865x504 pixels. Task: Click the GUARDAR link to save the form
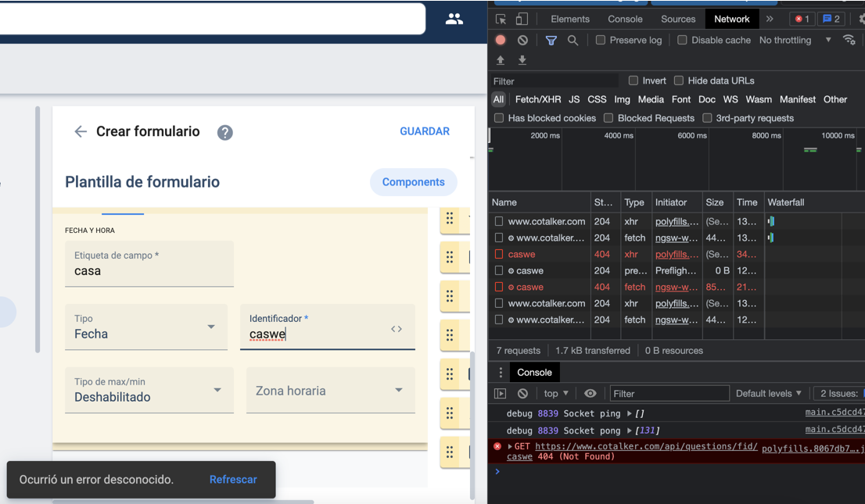425,131
